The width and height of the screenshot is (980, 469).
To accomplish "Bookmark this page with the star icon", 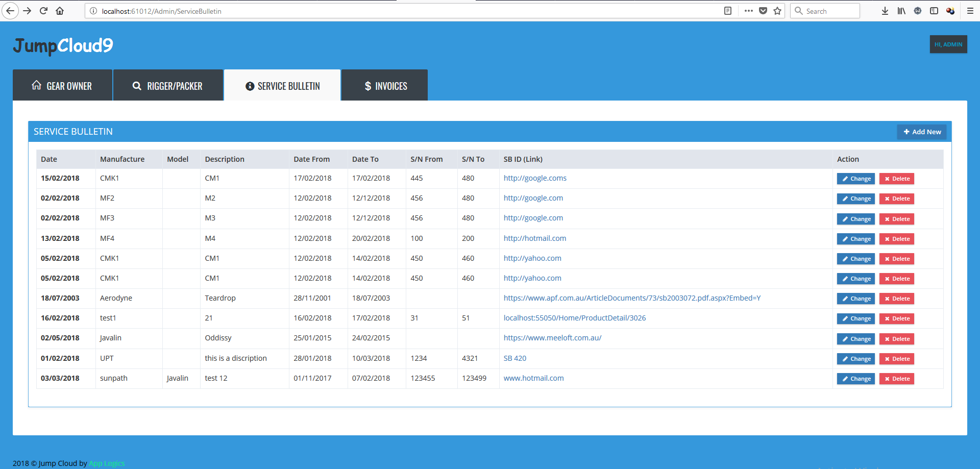I will pos(777,11).
